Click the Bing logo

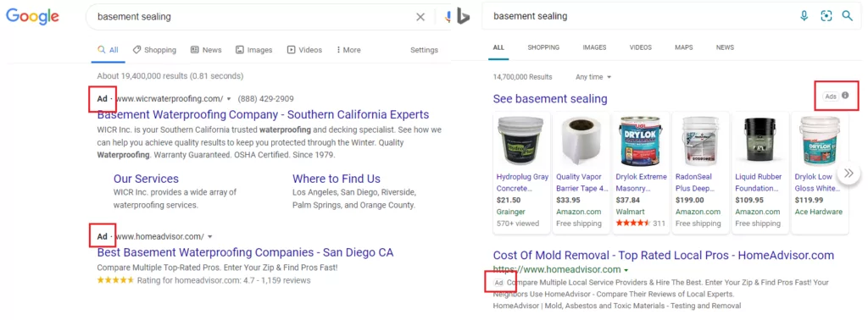pyautogui.click(x=464, y=17)
